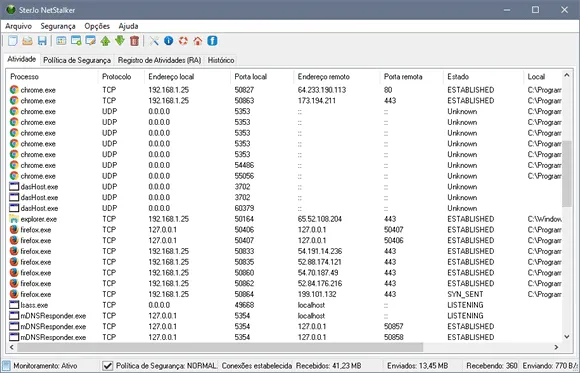The width and height of the screenshot is (580, 373).
Task: Open the Opções menu
Action: tap(97, 26)
